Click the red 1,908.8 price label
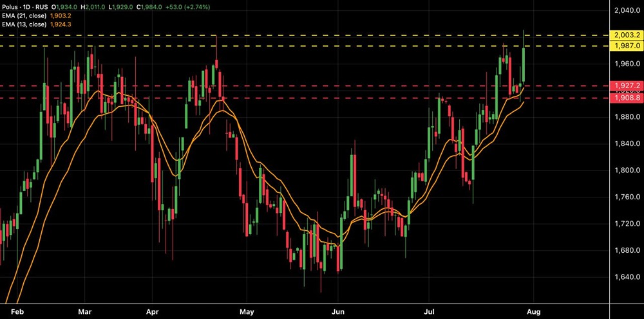 [x=627, y=98]
